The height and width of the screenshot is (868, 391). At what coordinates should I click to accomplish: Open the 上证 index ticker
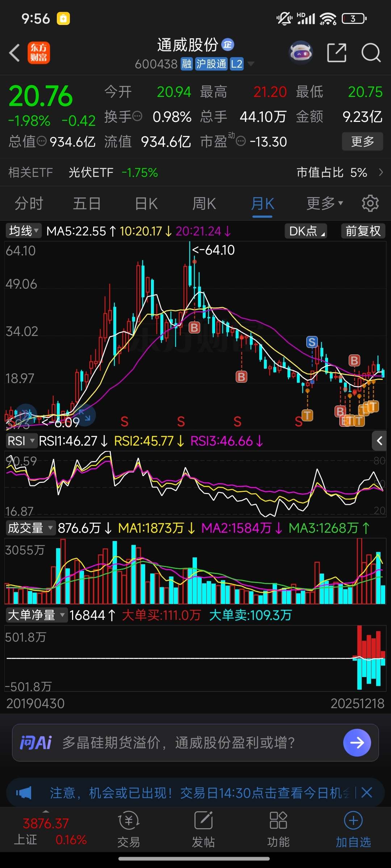click(x=50, y=831)
